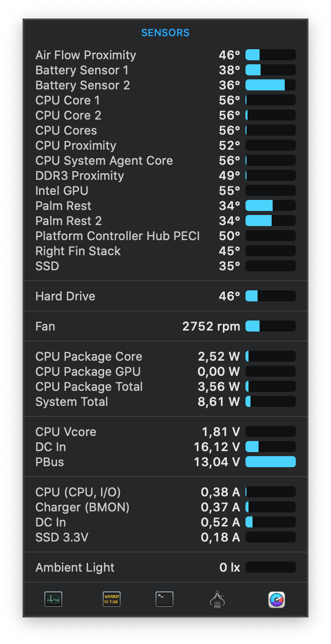
Task: Click the Hard Drive temperature bar
Action: 270,296
